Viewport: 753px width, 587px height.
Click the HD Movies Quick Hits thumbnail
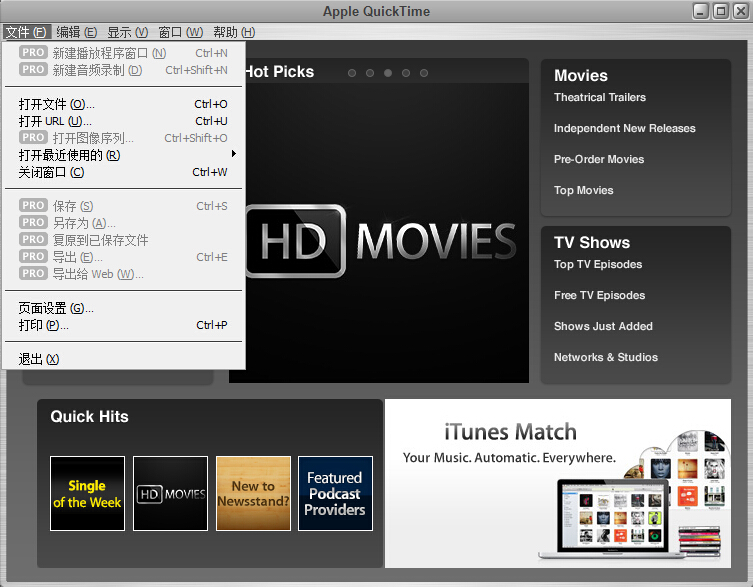click(x=170, y=493)
